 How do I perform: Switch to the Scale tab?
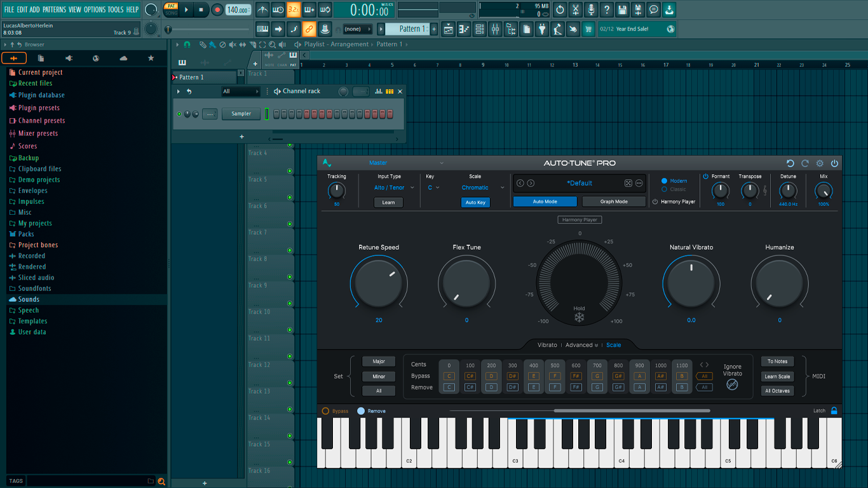pos(614,345)
